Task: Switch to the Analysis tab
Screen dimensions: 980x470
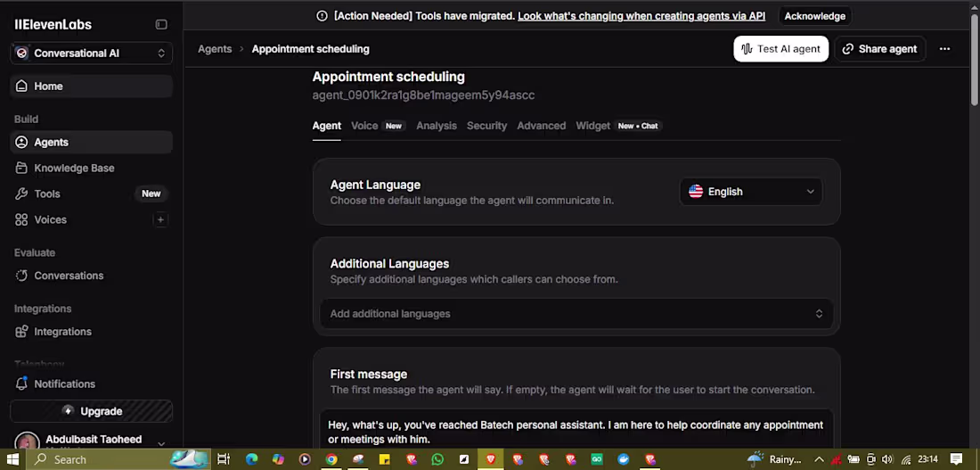Action: (437, 126)
